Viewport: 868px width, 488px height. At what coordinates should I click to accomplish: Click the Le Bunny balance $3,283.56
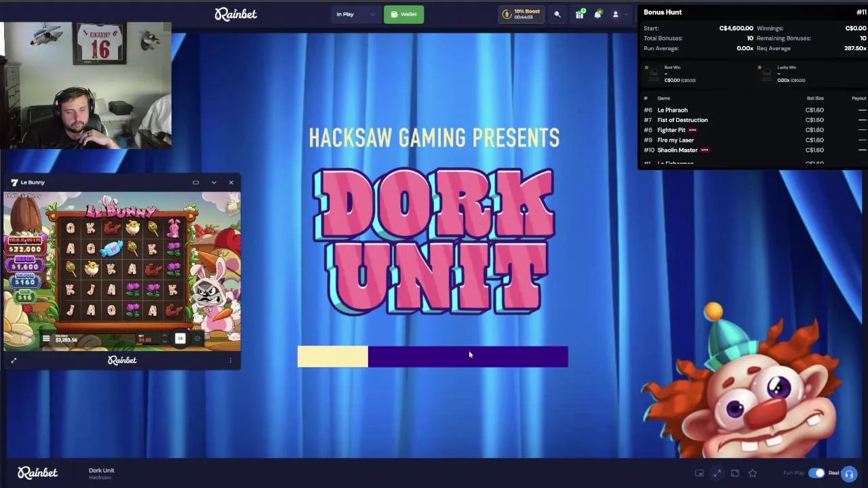[x=66, y=340]
